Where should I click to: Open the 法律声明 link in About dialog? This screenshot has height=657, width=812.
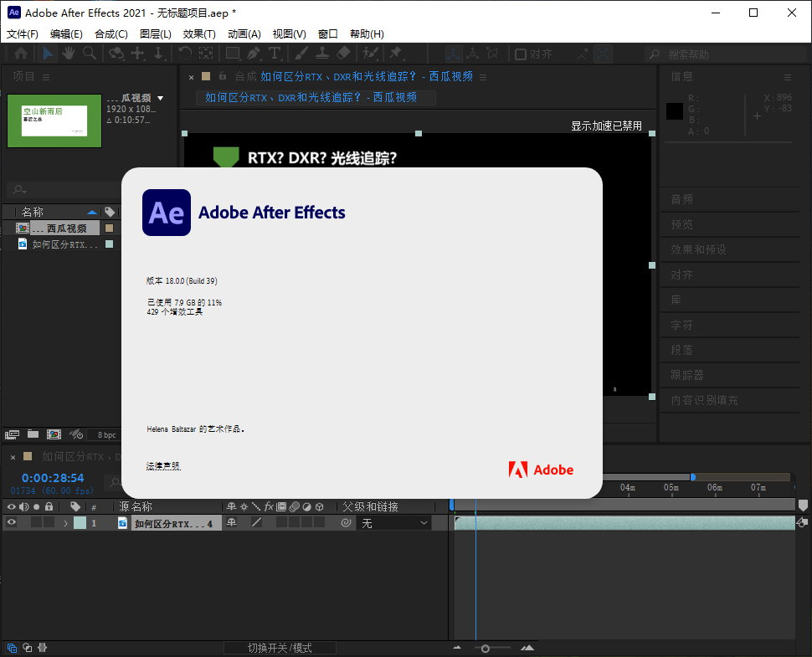163,466
